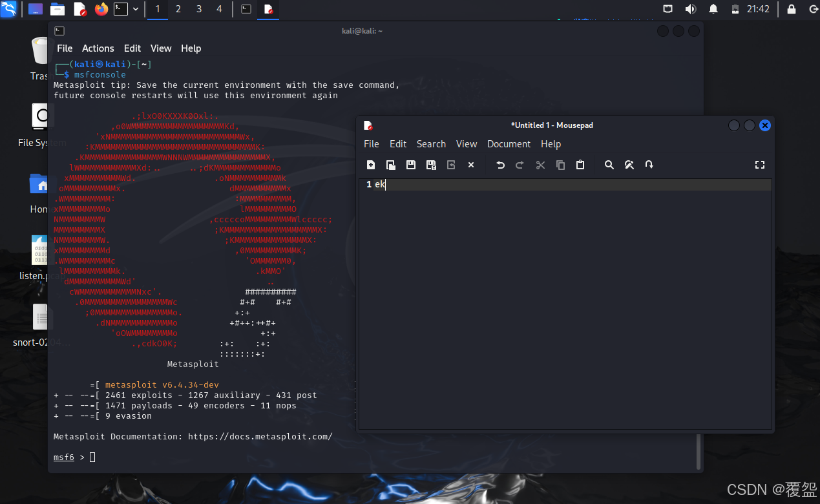Select the listen.p file on the desktop

[x=41, y=258]
